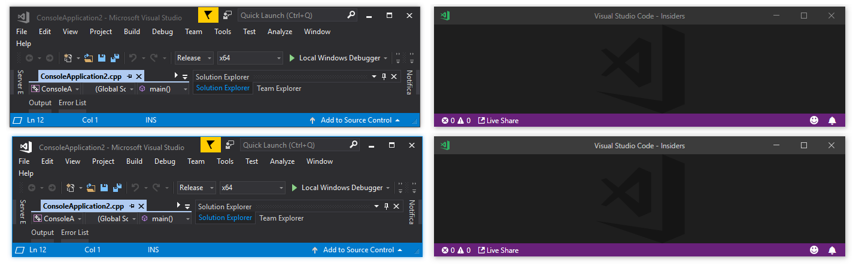Click Quick Launch magnifier in upper Visual Studio

(x=351, y=15)
